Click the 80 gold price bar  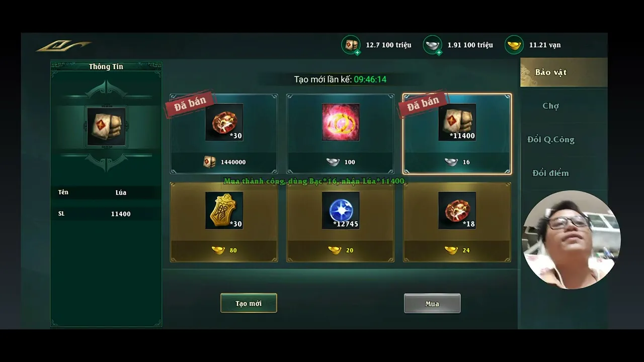(x=224, y=250)
